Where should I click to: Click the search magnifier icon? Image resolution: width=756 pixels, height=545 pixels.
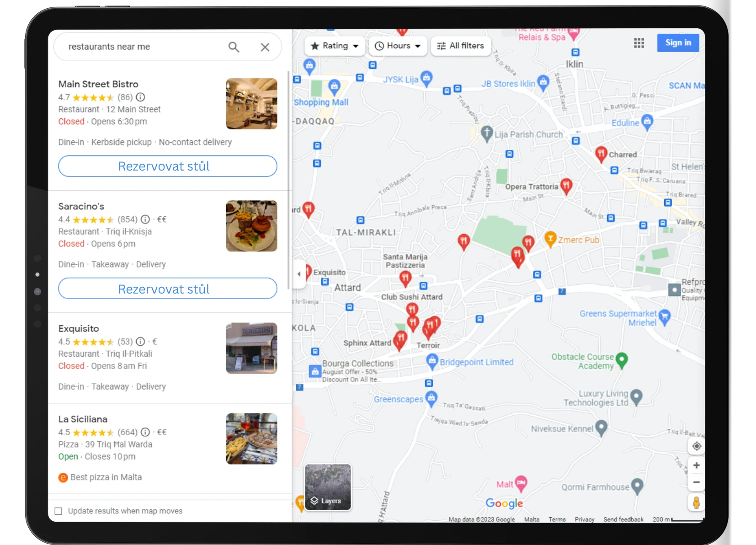[x=234, y=47]
